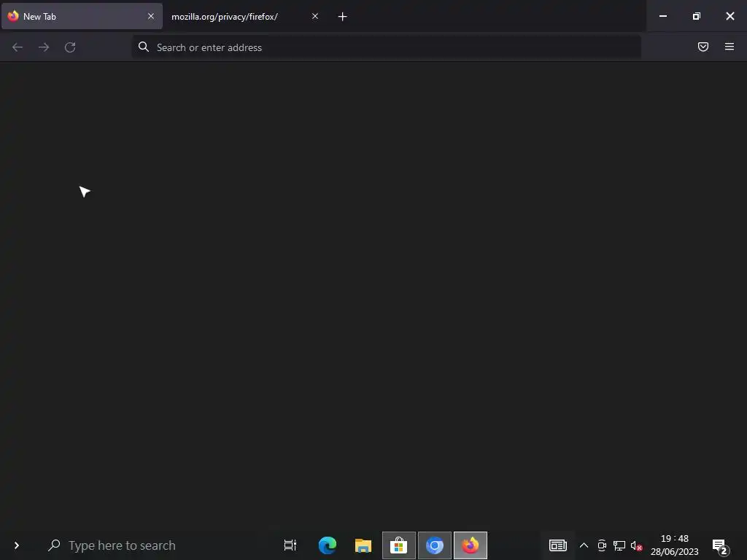The image size is (747, 560).
Task: Show hidden system tray icons
Action: (584, 545)
